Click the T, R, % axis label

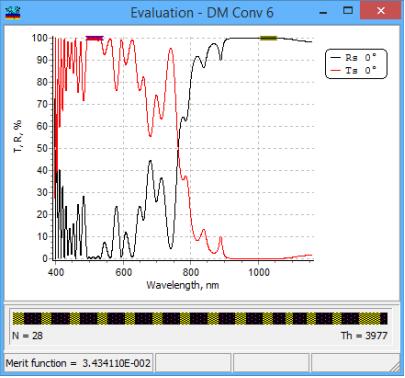pos(18,136)
